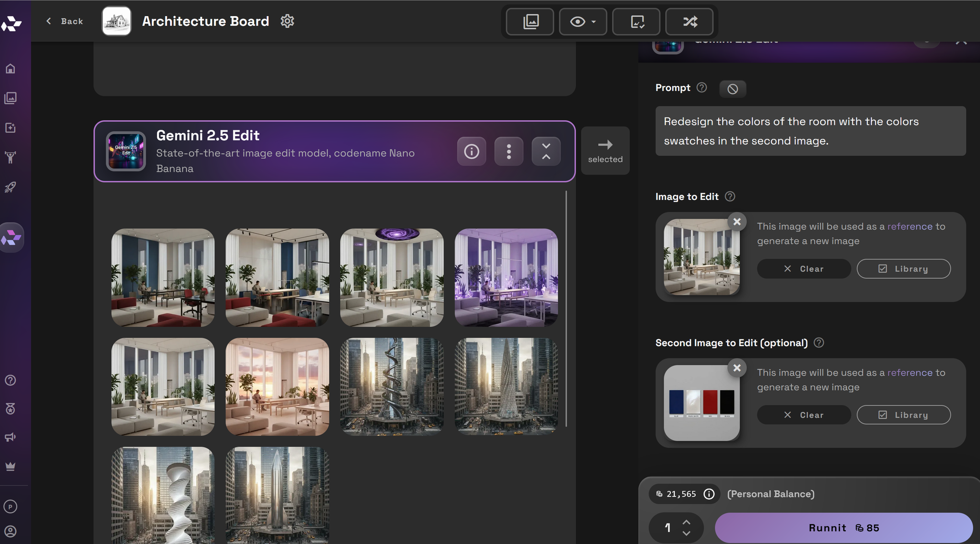This screenshot has height=544, width=980.
Task: Decrease the run count stepper
Action: coord(686,533)
